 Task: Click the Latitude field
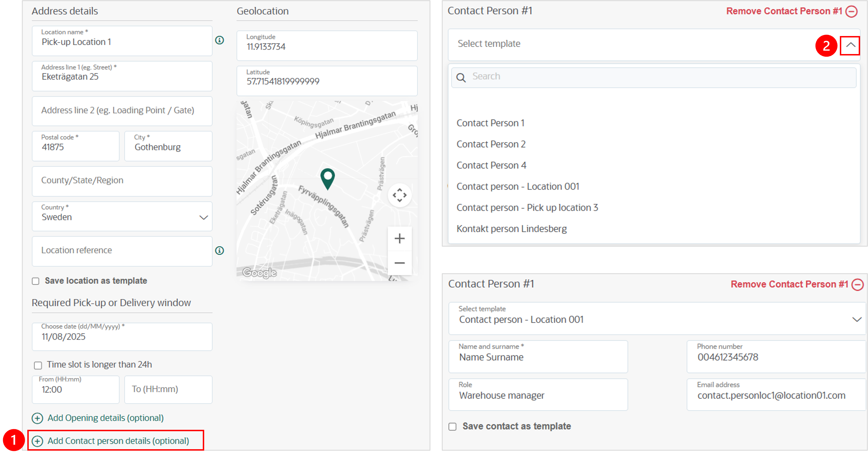click(327, 81)
